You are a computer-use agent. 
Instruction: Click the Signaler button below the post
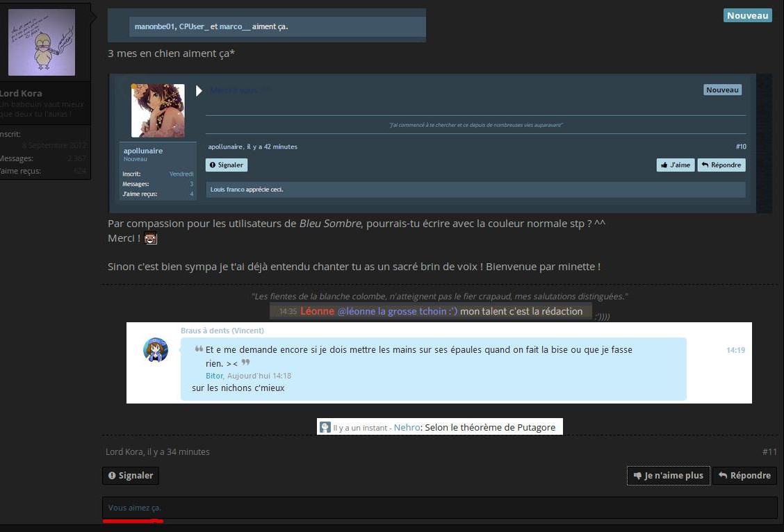pyautogui.click(x=131, y=476)
